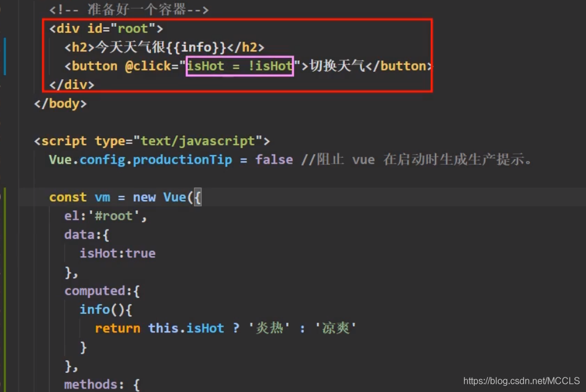Viewport: 586px width, 392px height.
Task: Click the line const vm = new Vue({
Action: [x=125, y=197]
